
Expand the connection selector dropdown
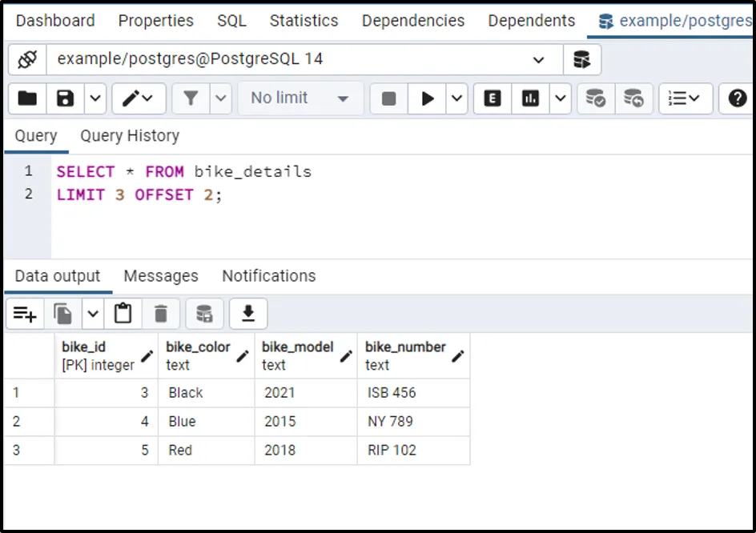pos(538,59)
